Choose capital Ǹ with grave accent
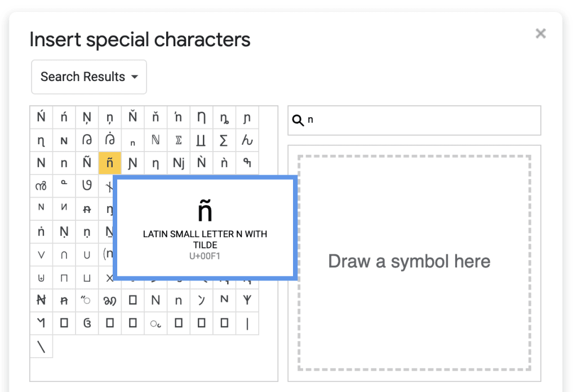 point(201,163)
